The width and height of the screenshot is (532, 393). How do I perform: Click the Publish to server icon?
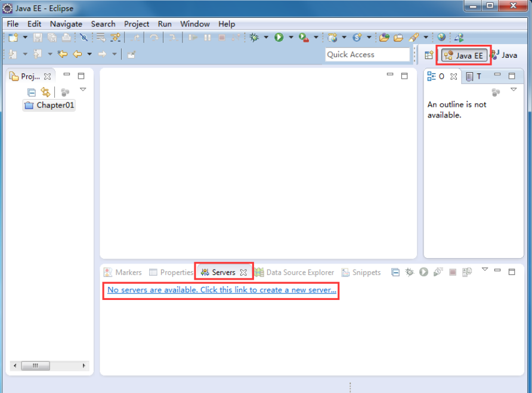pos(466,272)
